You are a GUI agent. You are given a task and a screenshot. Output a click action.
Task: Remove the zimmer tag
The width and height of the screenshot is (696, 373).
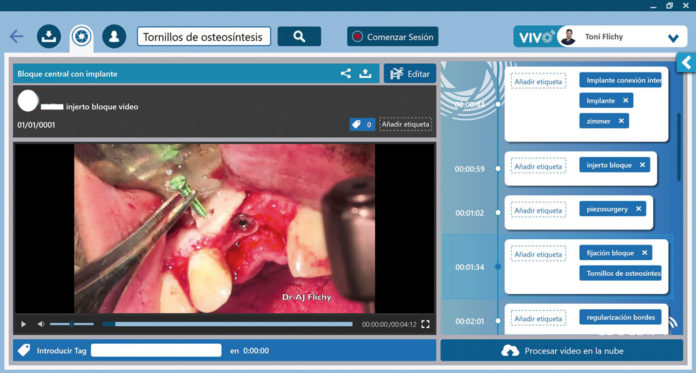621,121
